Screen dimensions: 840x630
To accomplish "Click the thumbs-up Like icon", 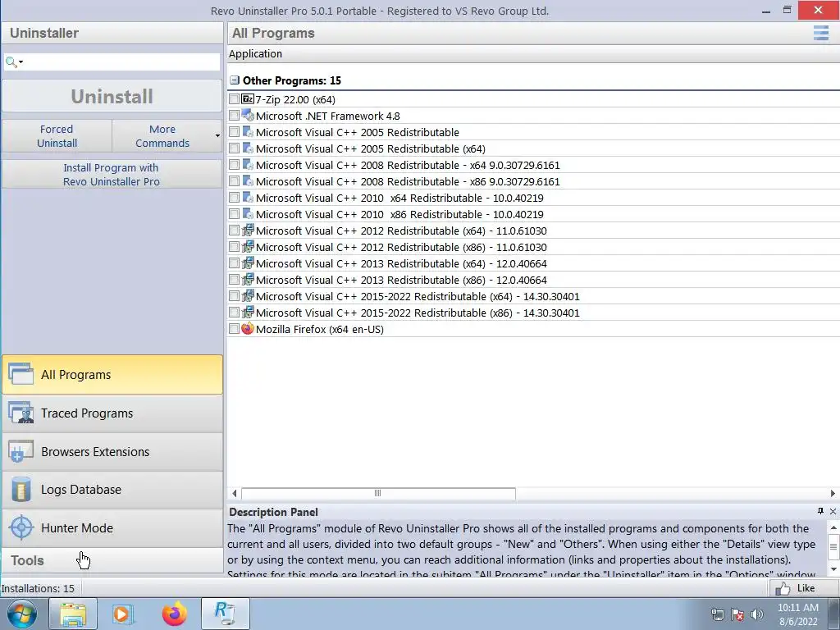I will point(783,588).
